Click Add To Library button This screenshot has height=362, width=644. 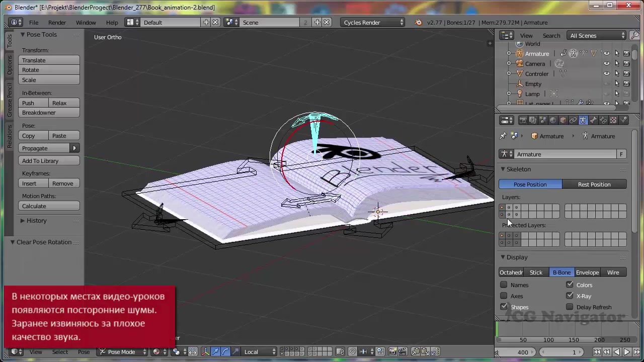[x=49, y=160]
